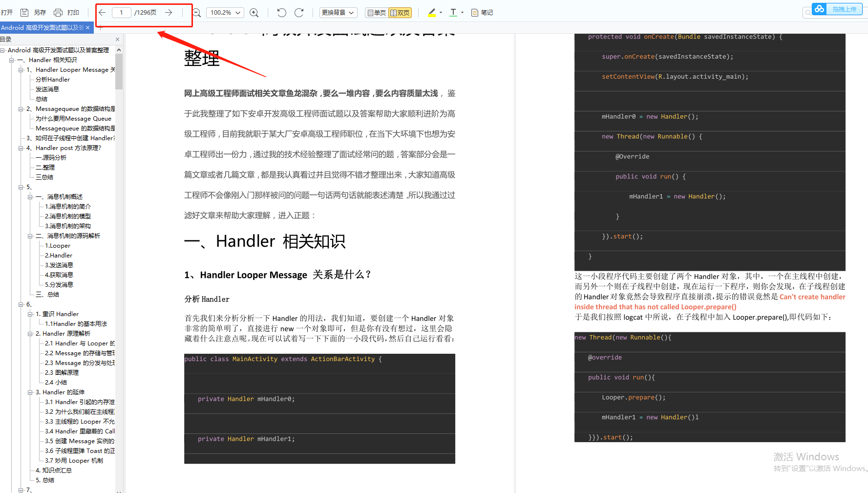Open the 100.2% zoom level dropdown

click(x=225, y=12)
